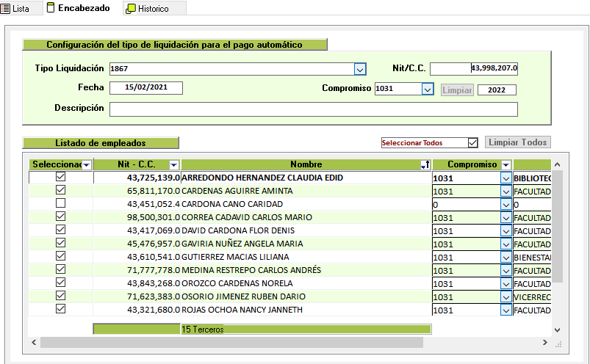Click the employee list scroll-up arrow
Screen dimensions: 590x364
(556, 165)
